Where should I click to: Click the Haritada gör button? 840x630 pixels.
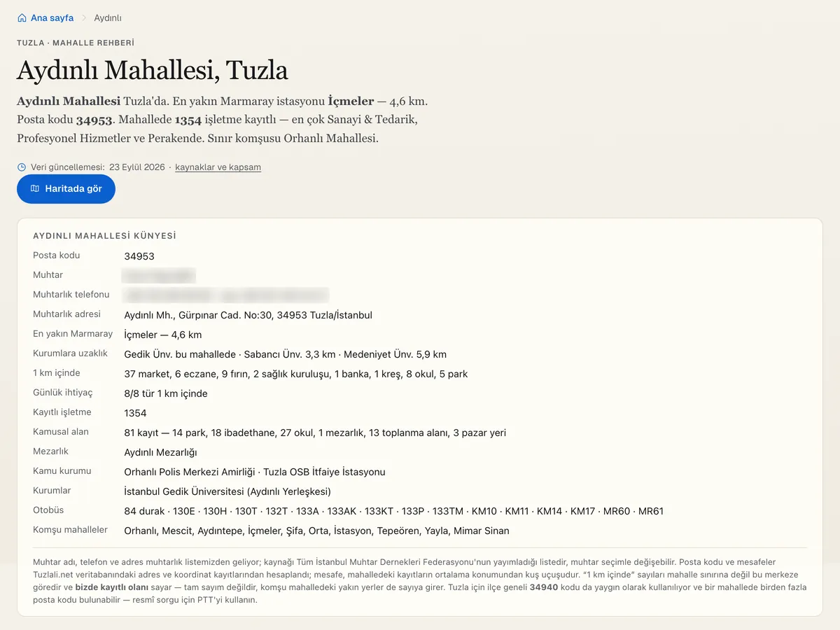(x=66, y=189)
